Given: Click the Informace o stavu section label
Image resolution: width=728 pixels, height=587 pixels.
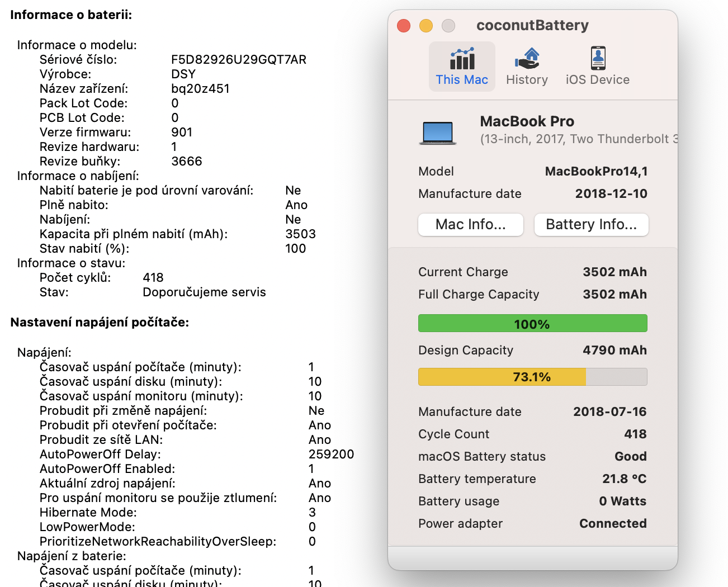Looking at the screenshot, I should pos(71,263).
